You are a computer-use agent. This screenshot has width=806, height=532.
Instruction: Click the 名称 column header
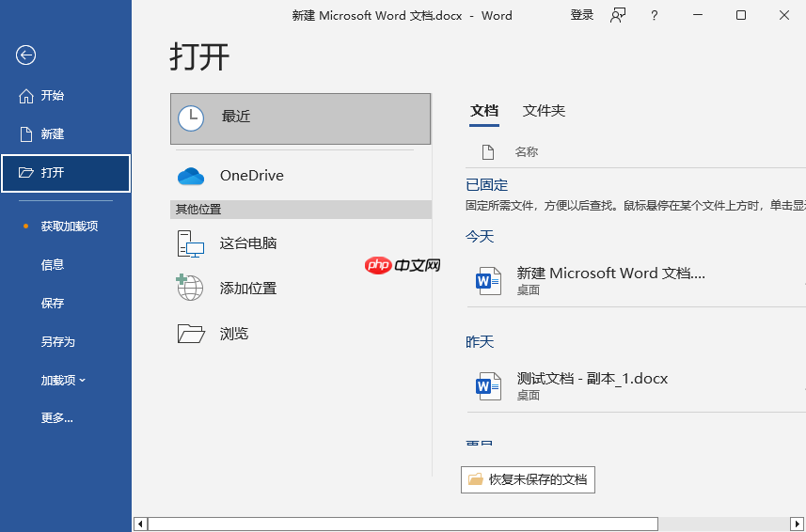pyautogui.click(x=527, y=152)
